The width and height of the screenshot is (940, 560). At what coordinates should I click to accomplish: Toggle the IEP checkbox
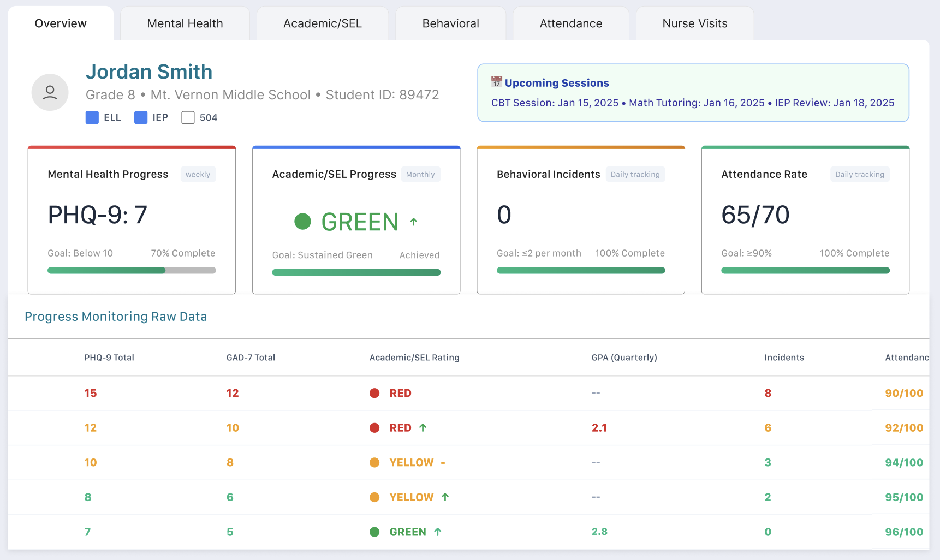141,117
